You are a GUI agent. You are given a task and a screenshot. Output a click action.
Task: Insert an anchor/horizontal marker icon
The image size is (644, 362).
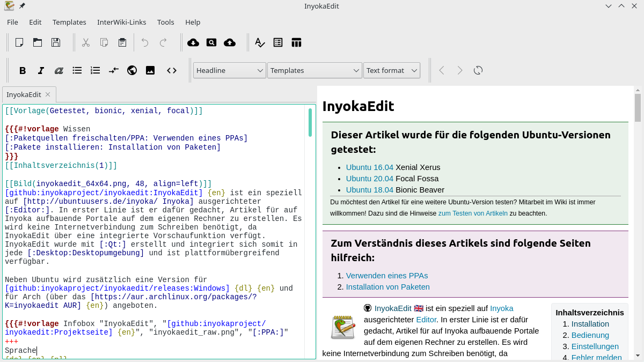[114, 70]
